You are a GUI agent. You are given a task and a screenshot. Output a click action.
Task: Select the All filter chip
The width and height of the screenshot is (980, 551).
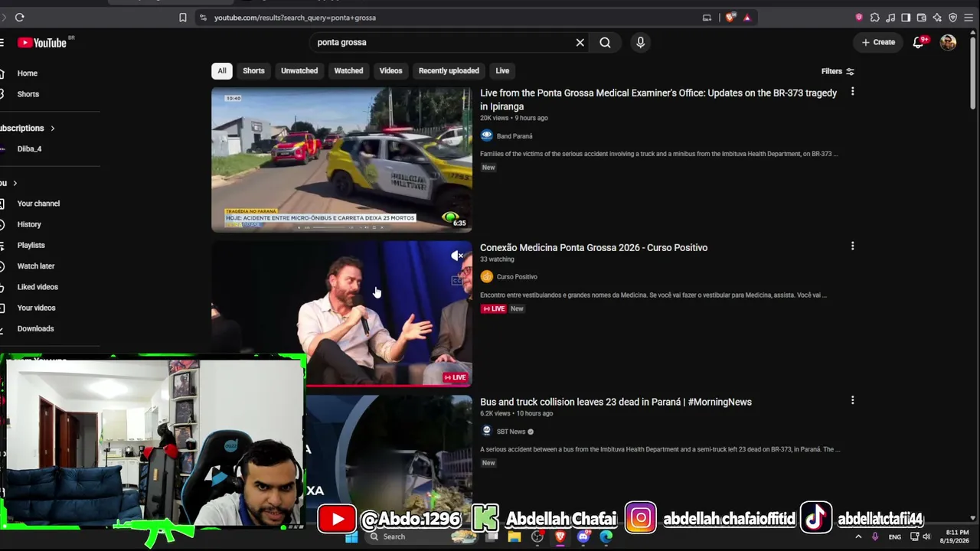[x=222, y=71]
